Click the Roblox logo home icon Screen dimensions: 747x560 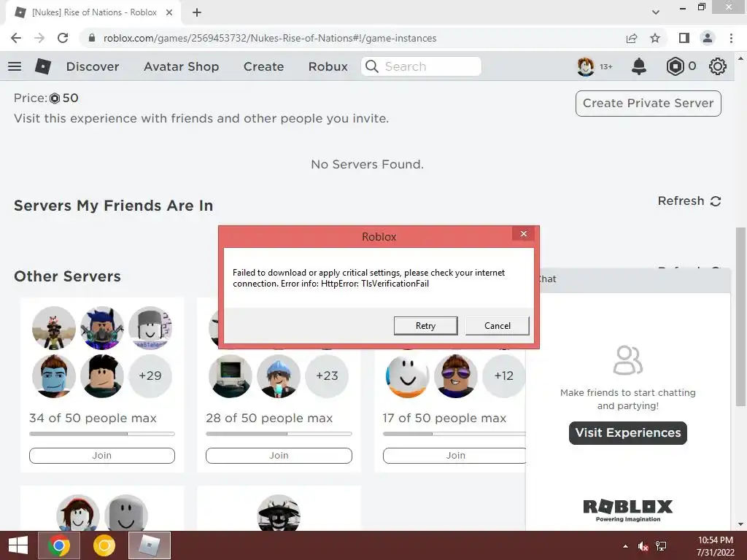[43, 66]
